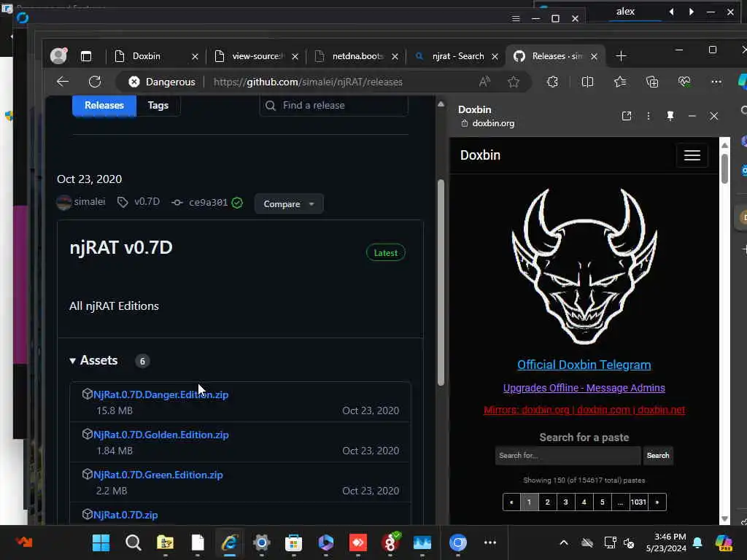747x560 pixels.
Task: Open browser Extensions icon
Action: 553,82
